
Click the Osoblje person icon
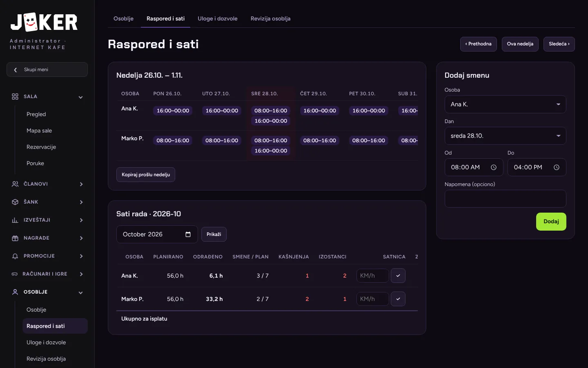point(15,292)
